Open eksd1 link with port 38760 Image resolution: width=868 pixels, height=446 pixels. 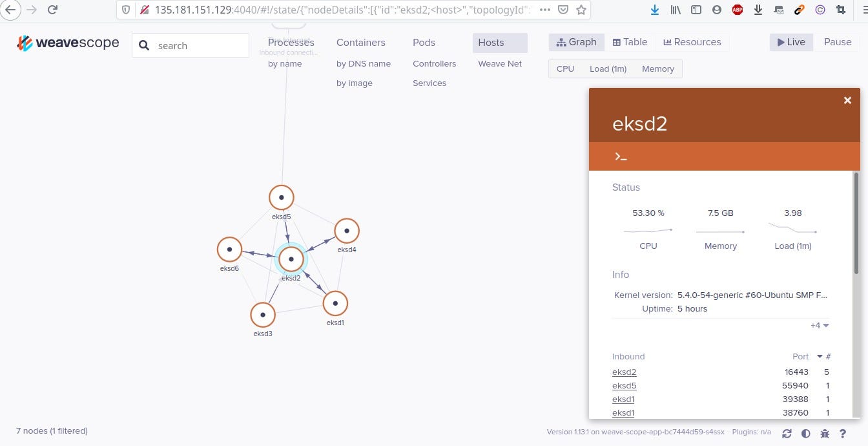(623, 413)
